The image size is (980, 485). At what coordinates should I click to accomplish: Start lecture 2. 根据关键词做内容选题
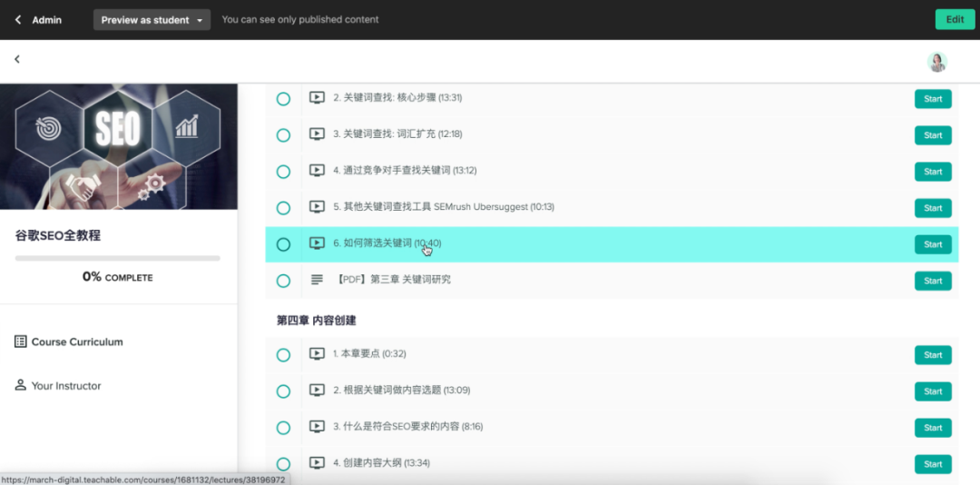point(933,391)
